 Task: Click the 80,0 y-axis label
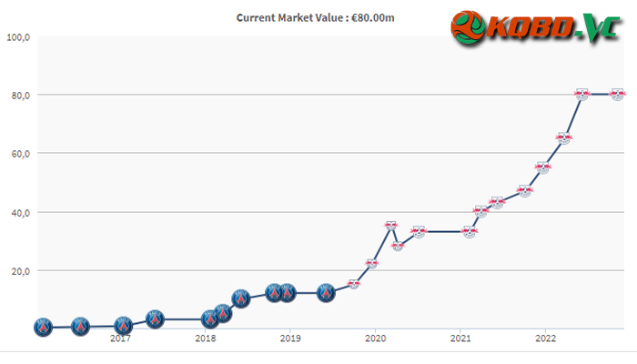[21, 96]
